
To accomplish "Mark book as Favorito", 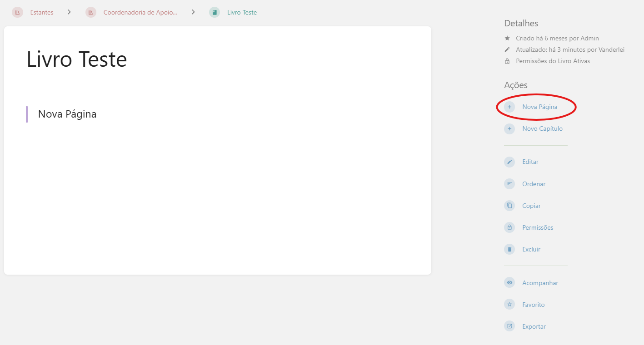I will pos(533,305).
